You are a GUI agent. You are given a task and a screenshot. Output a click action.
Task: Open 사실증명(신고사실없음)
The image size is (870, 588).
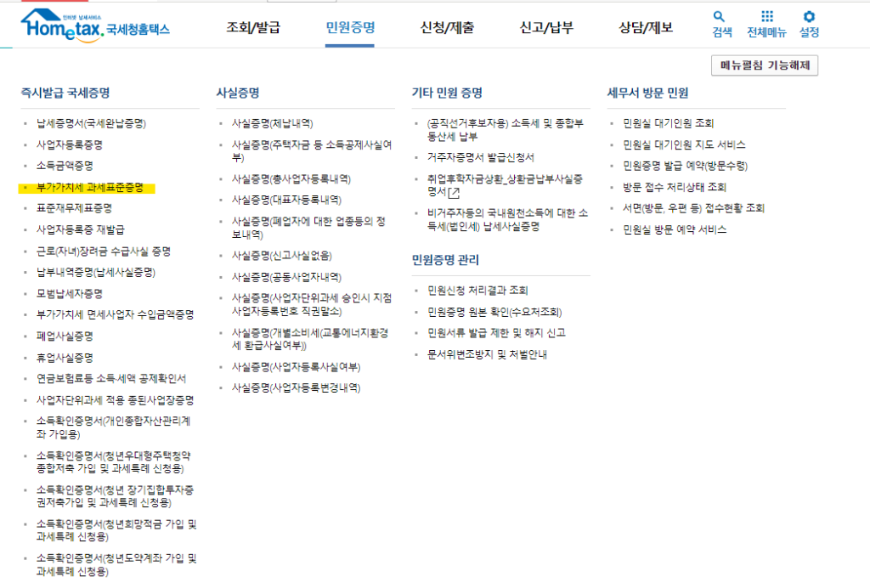click(x=282, y=256)
